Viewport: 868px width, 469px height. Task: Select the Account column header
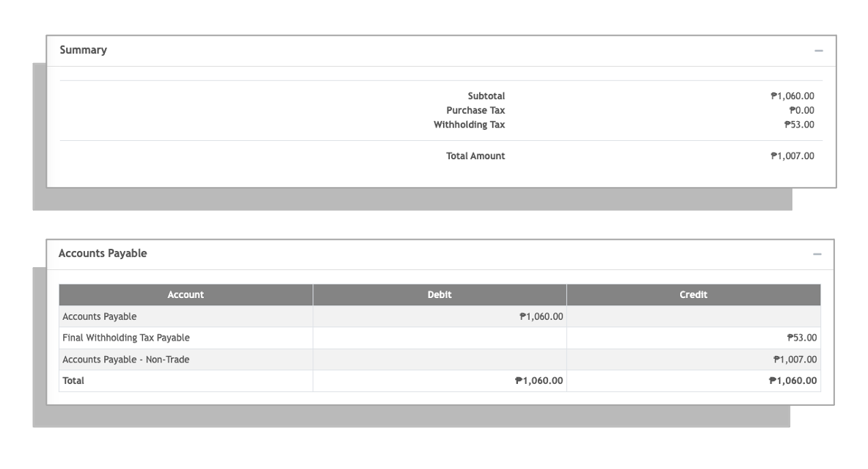[x=186, y=294]
